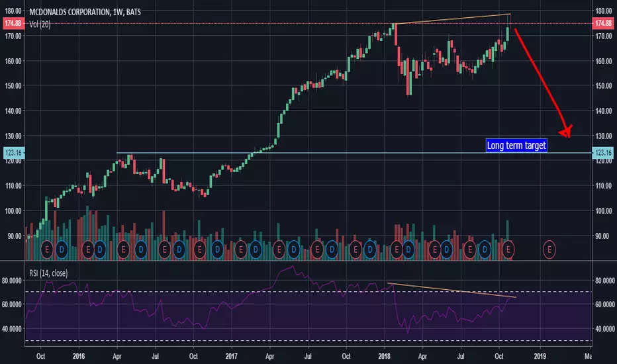Viewport: 617px width, 364px height.
Task: Click the blue 123.16 level tag on right axis
Action: (603, 153)
